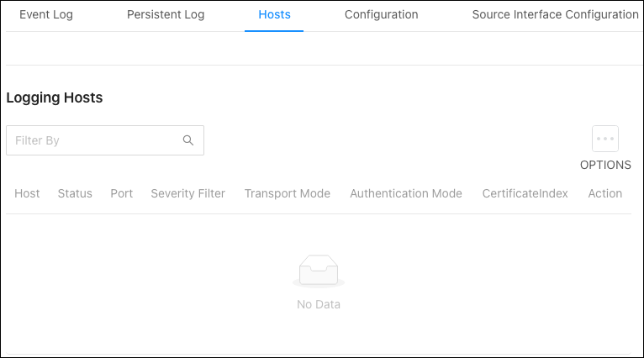Click the No Data text
The width and height of the screenshot is (644, 358).
(x=319, y=304)
